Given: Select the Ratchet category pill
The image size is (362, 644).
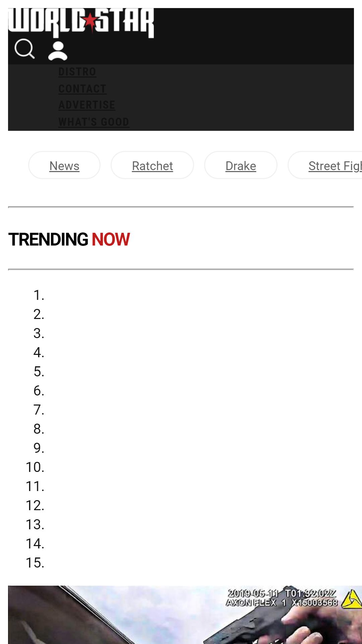Looking at the screenshot, I should [x=152, y=165].
